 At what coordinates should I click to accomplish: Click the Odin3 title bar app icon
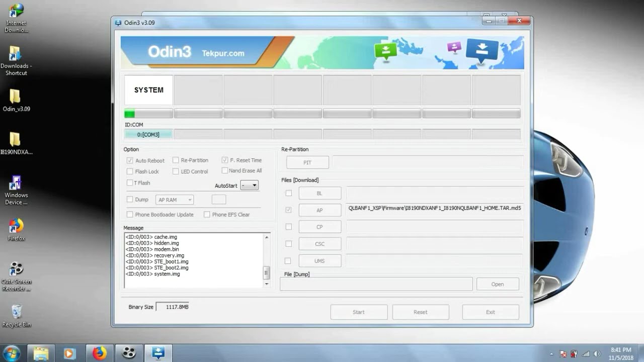click(118, 23)
